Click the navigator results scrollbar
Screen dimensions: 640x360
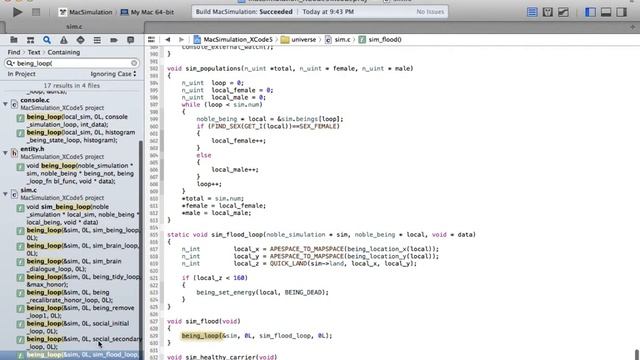click(142, 249)
